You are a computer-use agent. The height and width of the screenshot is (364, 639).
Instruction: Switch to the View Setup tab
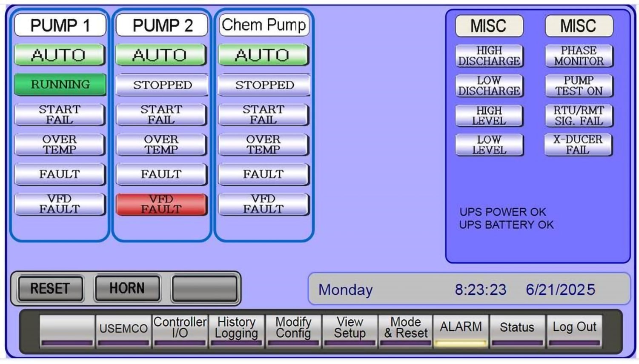[350, 331]
